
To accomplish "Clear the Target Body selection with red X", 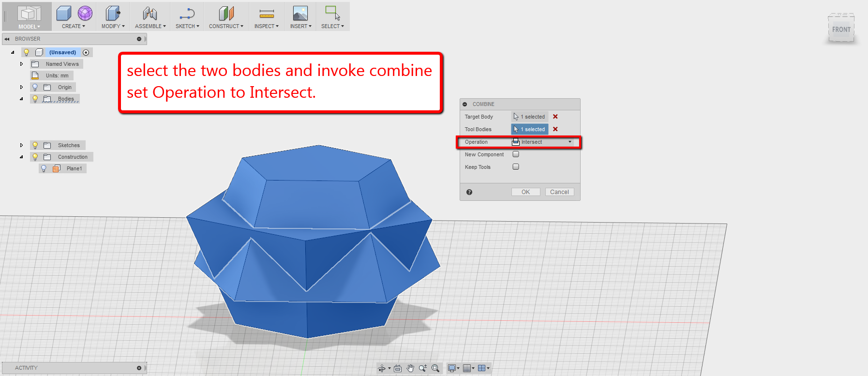I will coord(555,117).
